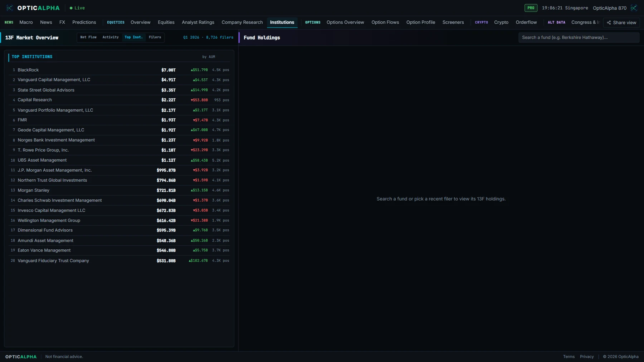The height and width of the screenshot is (362, 644).
Task: Select J.P. Morgan Asset Management, Inc.
Action: click(119, 170)
